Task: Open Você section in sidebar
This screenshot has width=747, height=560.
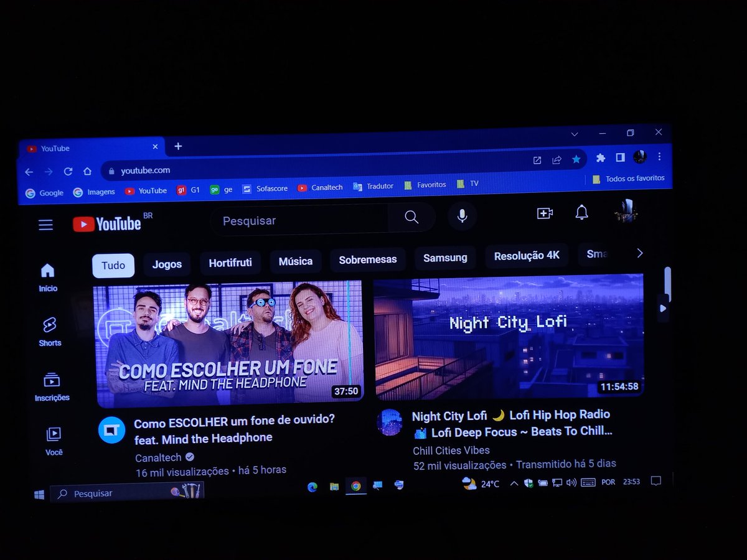Action: (54, 441)
